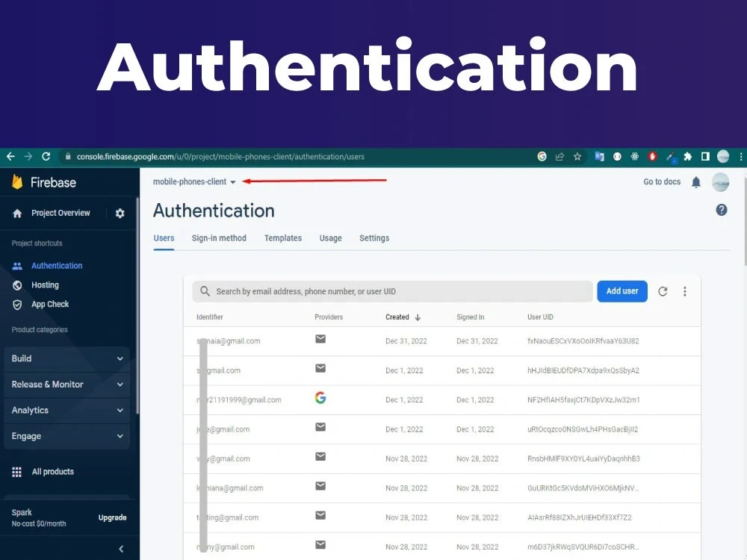Viewport: 747px width, 560px height.
Task: Click the User UID column header
Action: point(540,317)
